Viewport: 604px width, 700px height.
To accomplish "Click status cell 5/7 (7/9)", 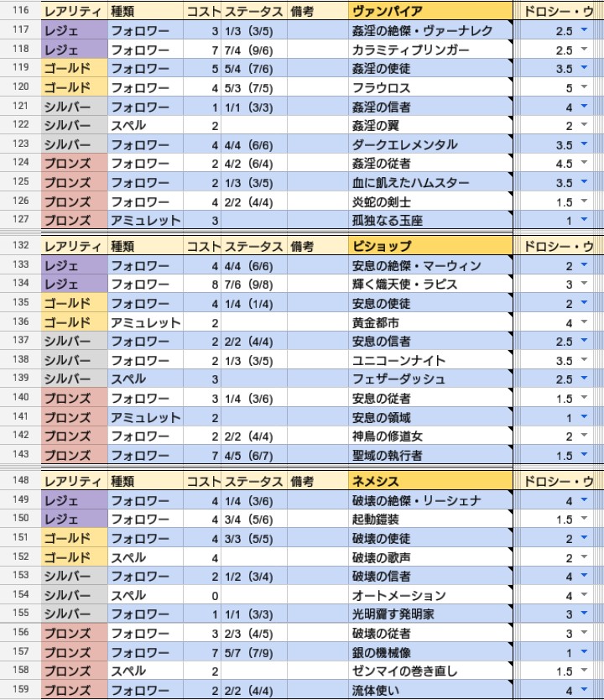I will click(254, 652).
